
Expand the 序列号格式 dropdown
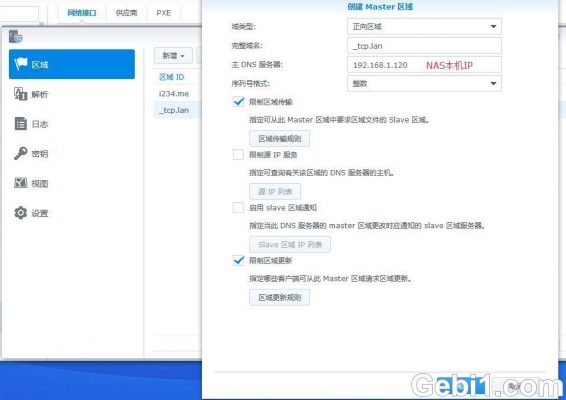pos(424,83)
